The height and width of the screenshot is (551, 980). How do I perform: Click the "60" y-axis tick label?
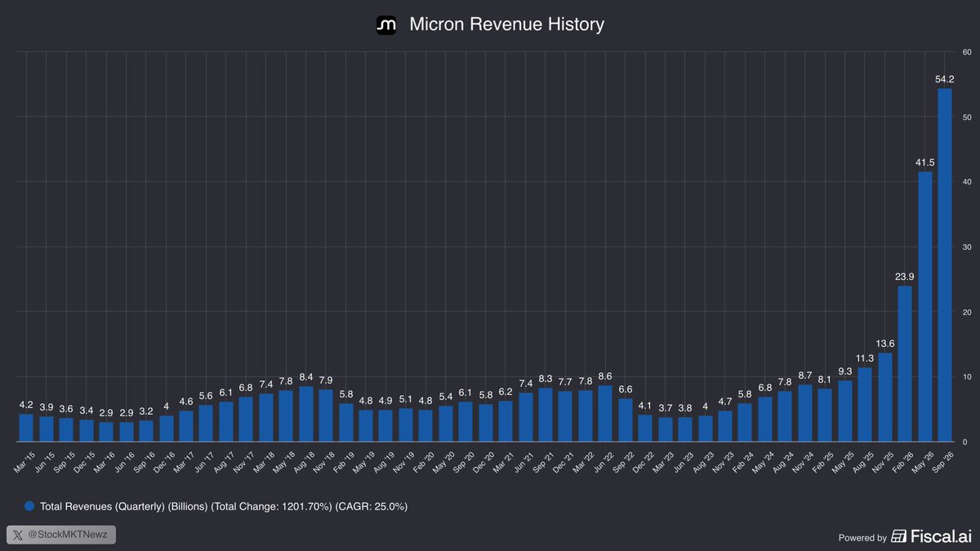click(967, 52)
